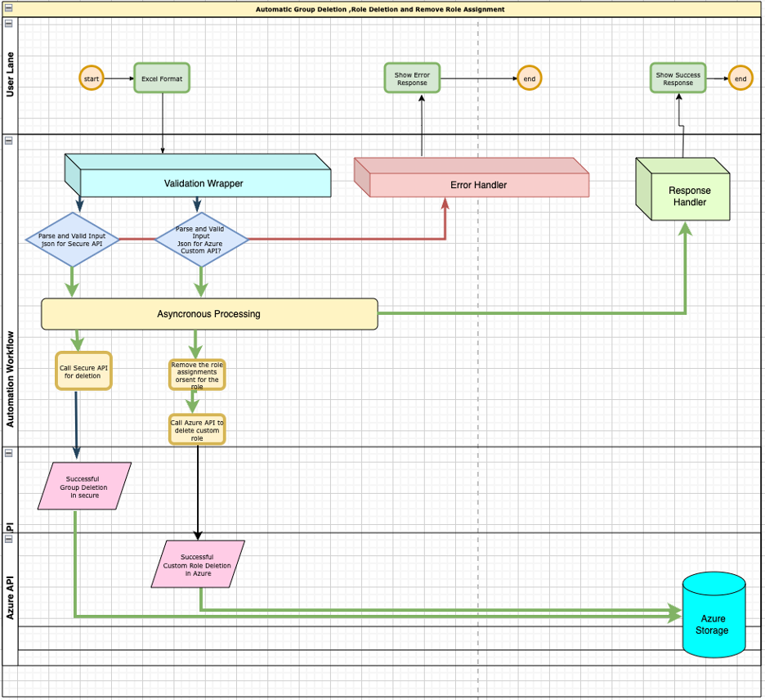Screen dimensions: 765x700
Task: Click the Successful Custom Role Deletion parallelogram
Action: (x=197, y=564)
